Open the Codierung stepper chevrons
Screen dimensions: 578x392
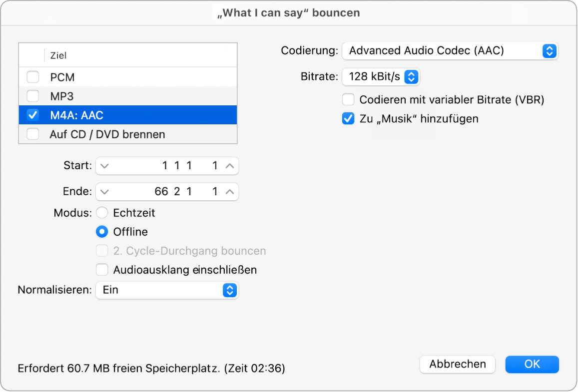pos(549,51)
